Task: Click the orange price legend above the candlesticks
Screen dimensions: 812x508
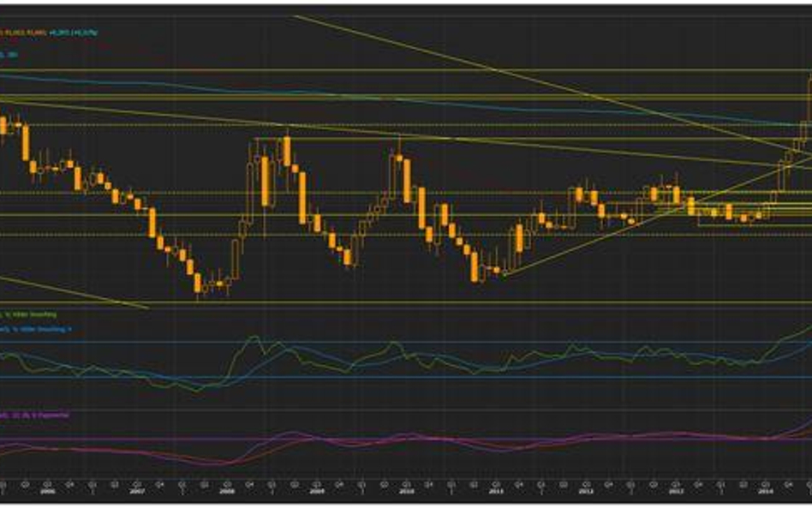Action: 23,33
